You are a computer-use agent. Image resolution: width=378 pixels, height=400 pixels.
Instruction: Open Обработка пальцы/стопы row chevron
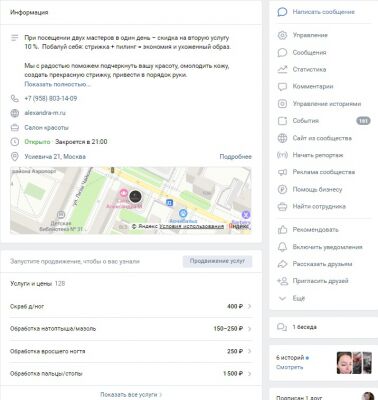[250, 374]
